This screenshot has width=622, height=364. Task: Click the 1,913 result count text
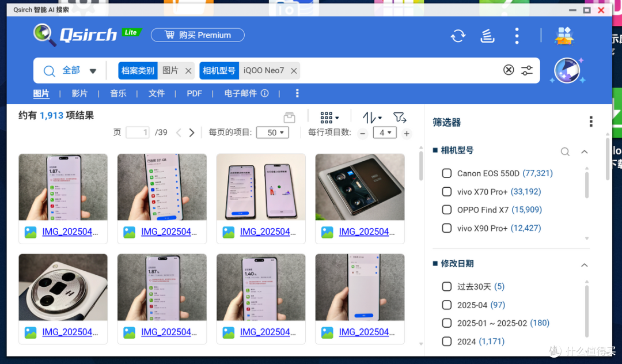[52, 116]
